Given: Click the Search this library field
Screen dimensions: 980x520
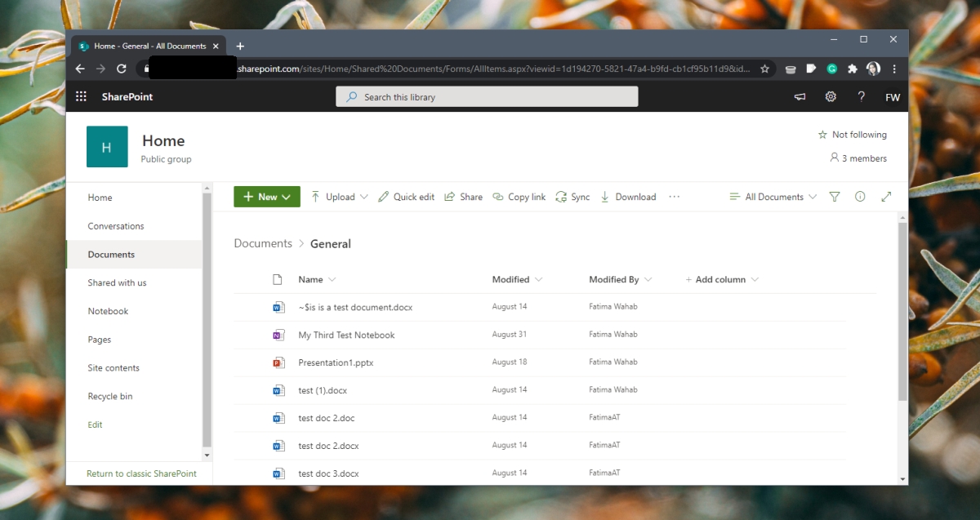Looking at the screenshot, I should (487, 96).
